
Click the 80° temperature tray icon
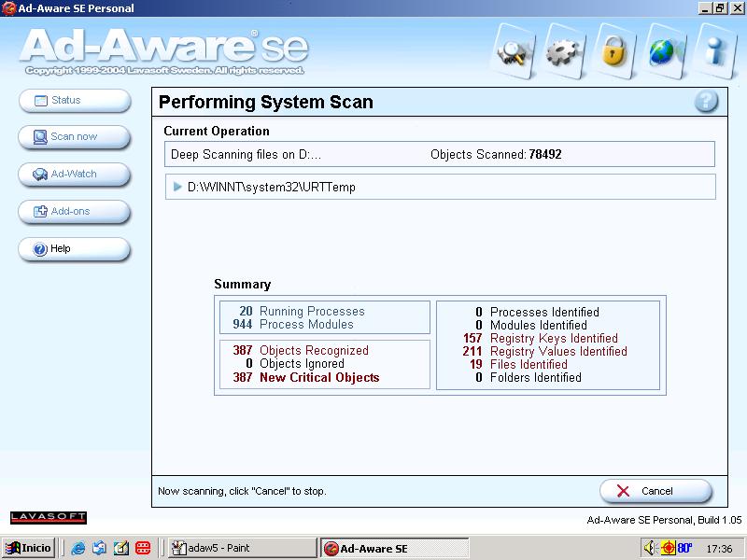pyautogui.click(x=684, y=548)
